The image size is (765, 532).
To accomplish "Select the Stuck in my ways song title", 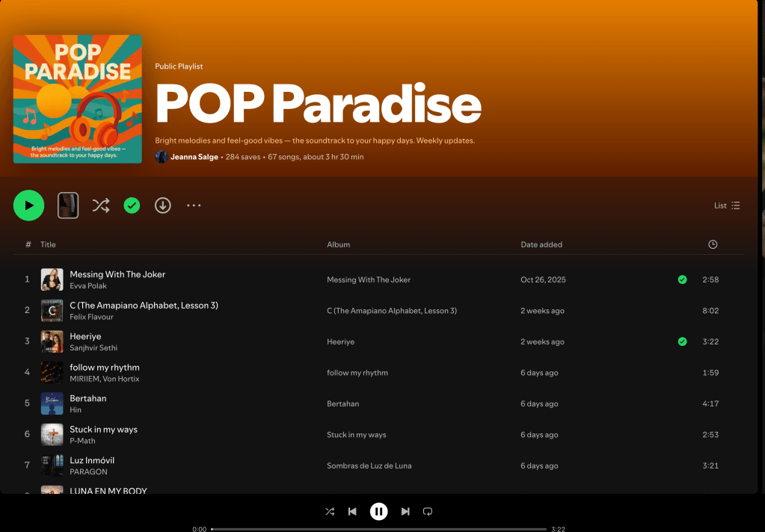I will point(103,429).
